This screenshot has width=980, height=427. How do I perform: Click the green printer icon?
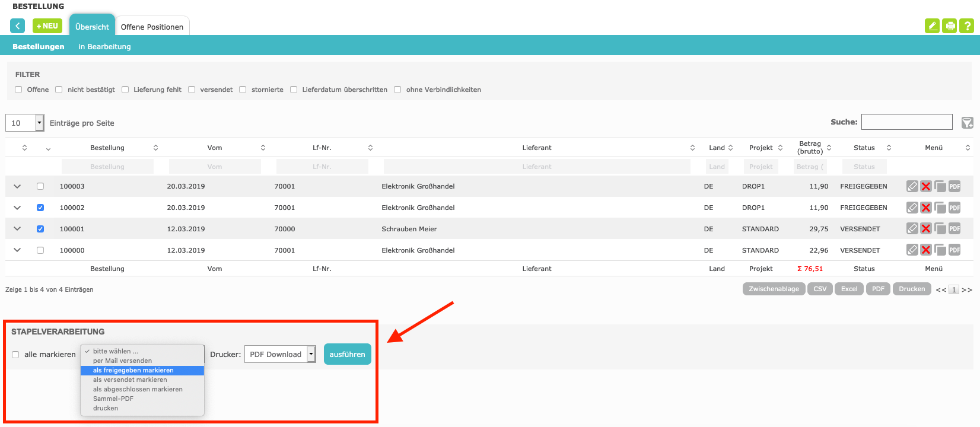[x=950, y=26]
